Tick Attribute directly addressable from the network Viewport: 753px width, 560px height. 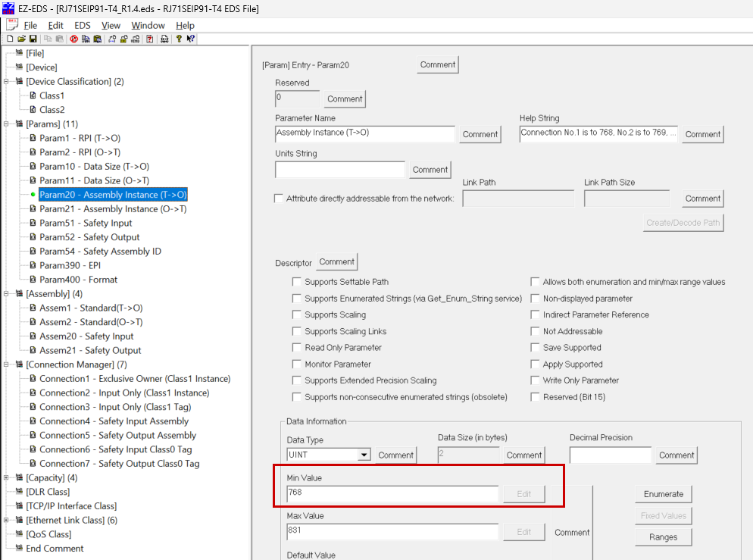279,199
